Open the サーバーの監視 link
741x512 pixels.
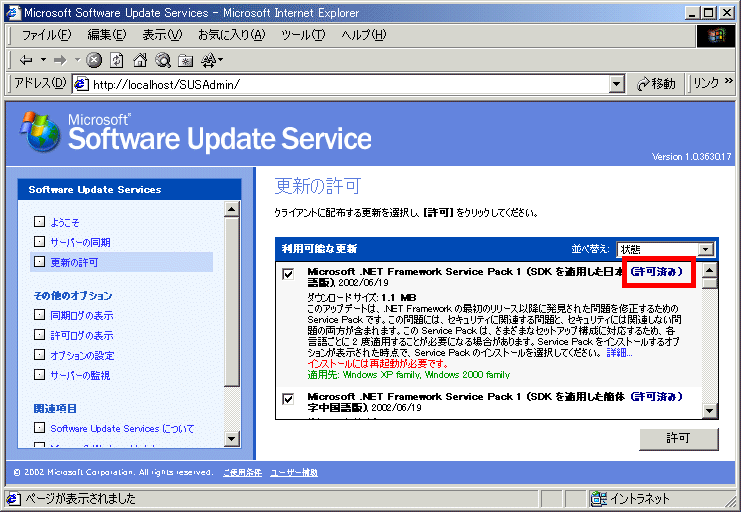point(80,375)
